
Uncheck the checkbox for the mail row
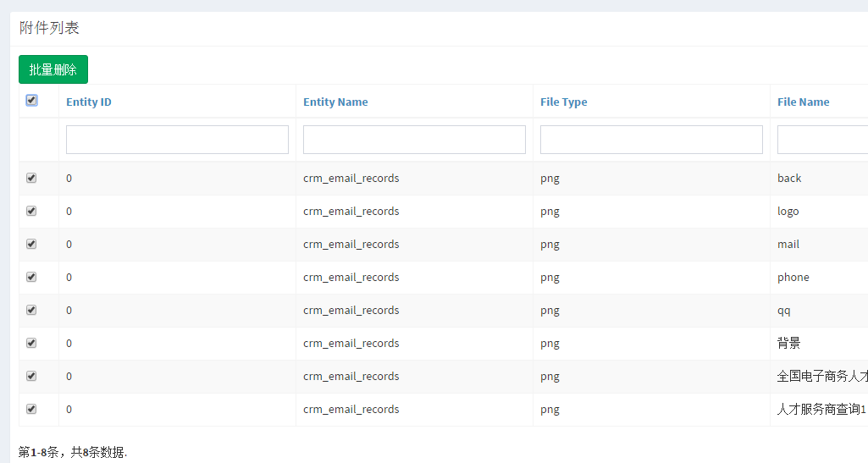coord(31,245)
